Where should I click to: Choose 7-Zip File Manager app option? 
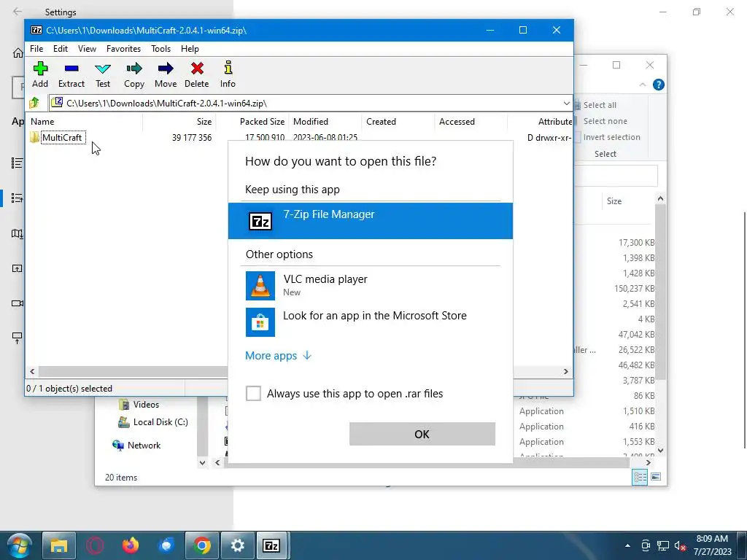(x=370, y=221)
